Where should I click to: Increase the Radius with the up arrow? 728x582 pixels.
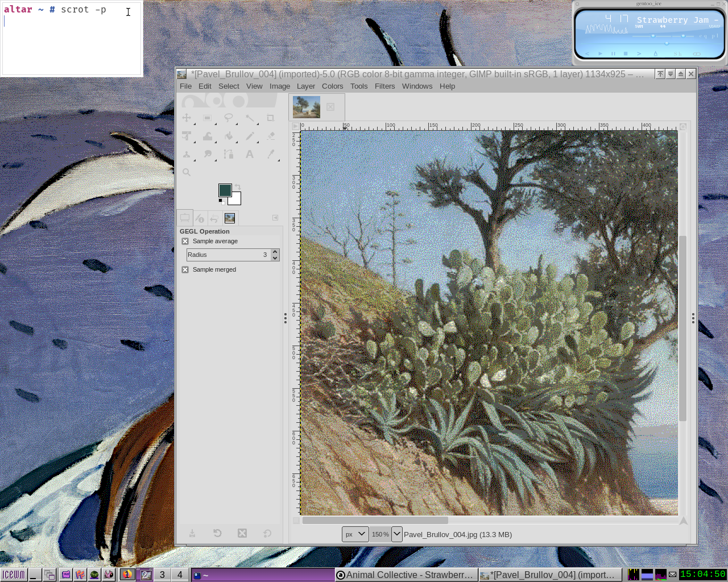click(x=275, y=252)
